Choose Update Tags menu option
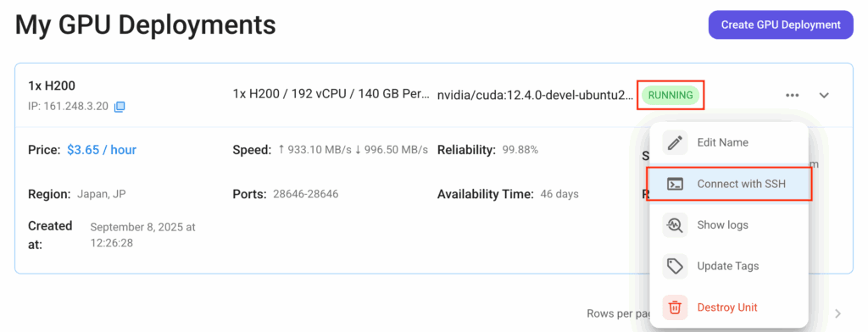Viewport: 868px width, 332px height. pos(728,266)
